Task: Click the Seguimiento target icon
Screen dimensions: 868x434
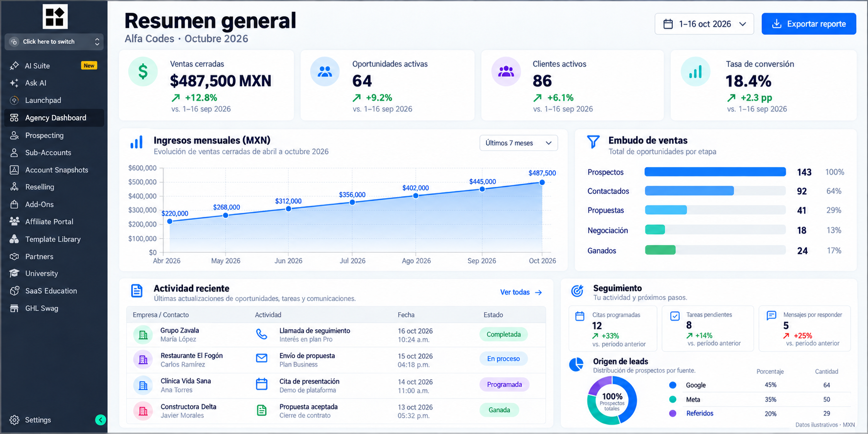Action: tap(577, 291)
